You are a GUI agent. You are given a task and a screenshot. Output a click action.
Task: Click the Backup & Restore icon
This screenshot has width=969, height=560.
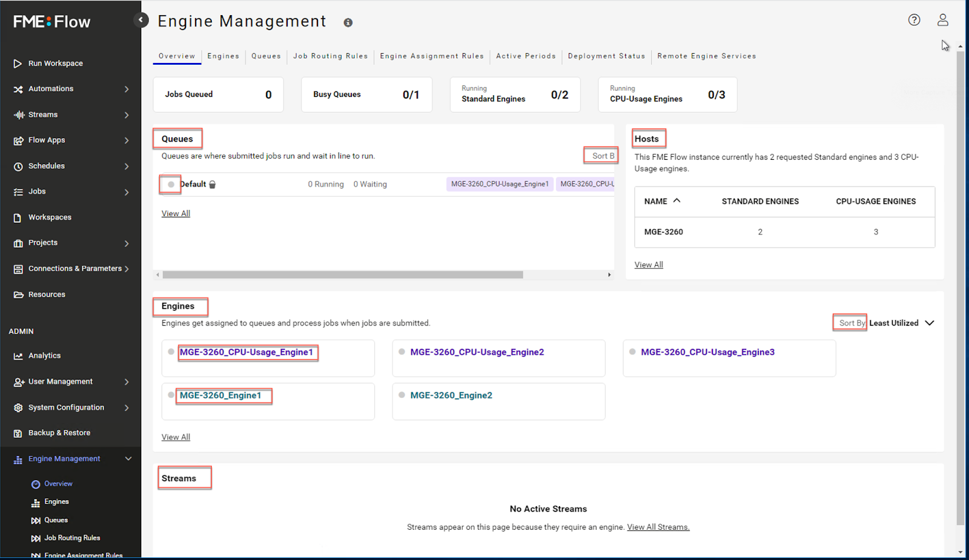18,433
